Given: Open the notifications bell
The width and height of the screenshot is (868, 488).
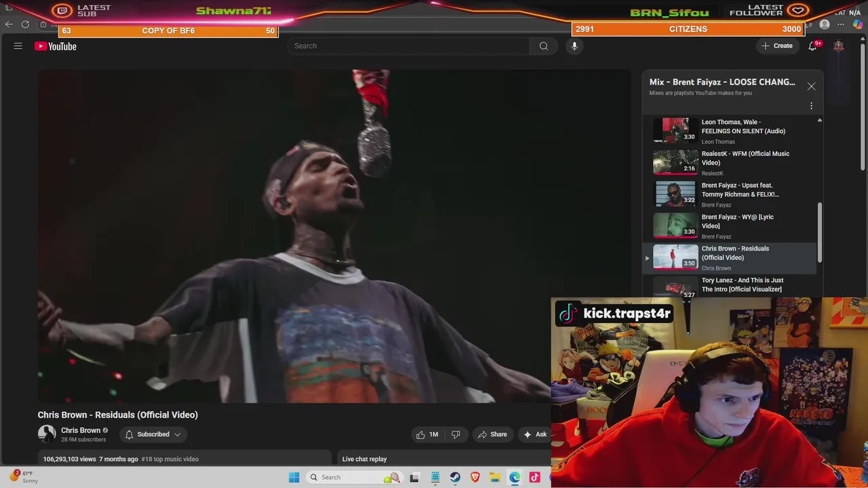Looking at the screenshot, I should point(812,46).
